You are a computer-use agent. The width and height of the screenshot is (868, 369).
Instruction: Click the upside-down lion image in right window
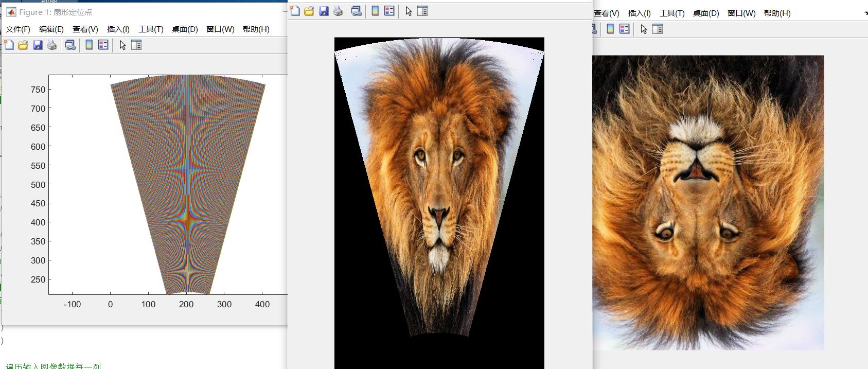click(708, 203)
